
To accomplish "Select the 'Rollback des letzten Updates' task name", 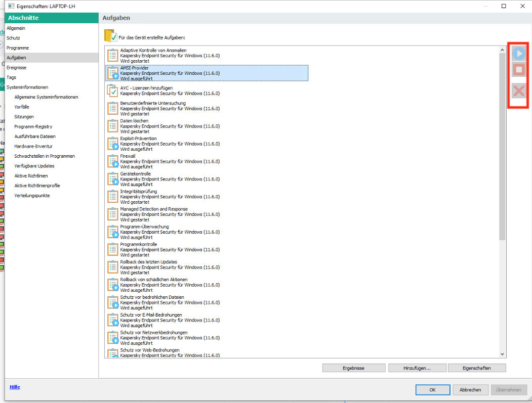I will click(x=149, y=261).
